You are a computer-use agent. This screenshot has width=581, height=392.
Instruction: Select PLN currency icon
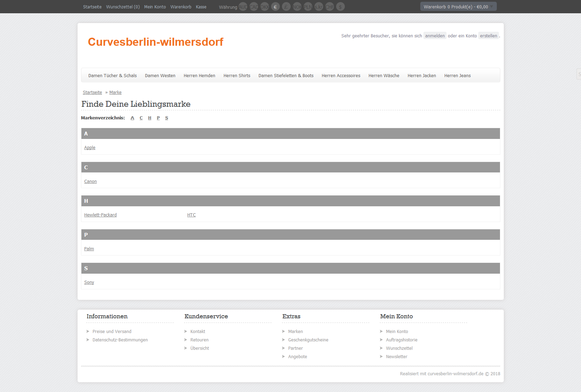point(308,7)
